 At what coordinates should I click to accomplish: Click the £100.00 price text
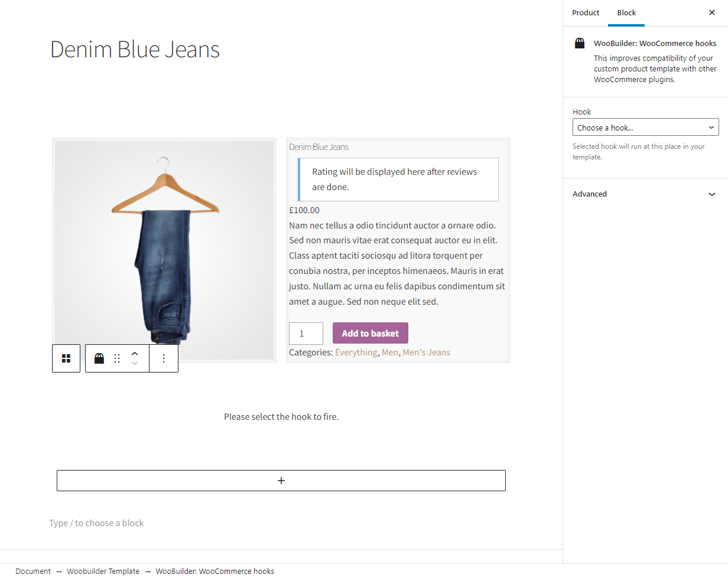click(x=304, y=210)
